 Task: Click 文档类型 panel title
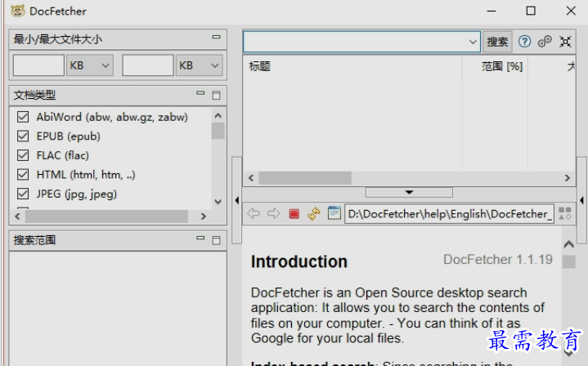[34, 95]
